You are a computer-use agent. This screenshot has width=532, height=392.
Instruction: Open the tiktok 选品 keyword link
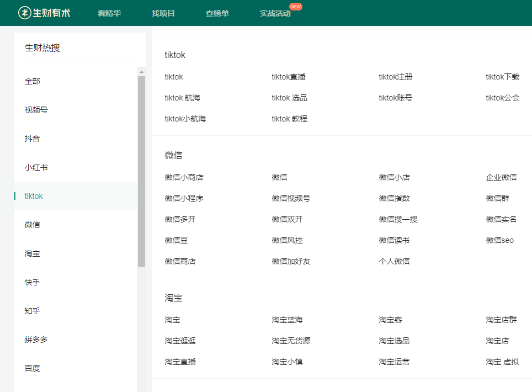click(x=289, y=98)
